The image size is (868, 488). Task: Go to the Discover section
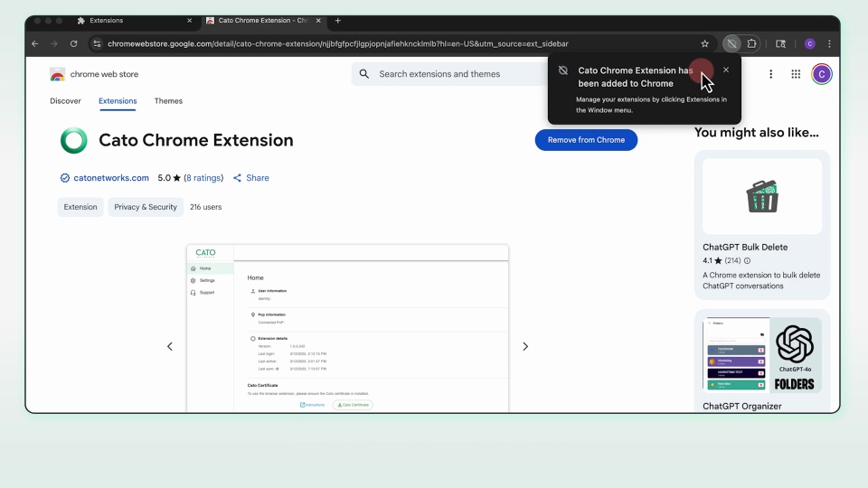point(65,101)
